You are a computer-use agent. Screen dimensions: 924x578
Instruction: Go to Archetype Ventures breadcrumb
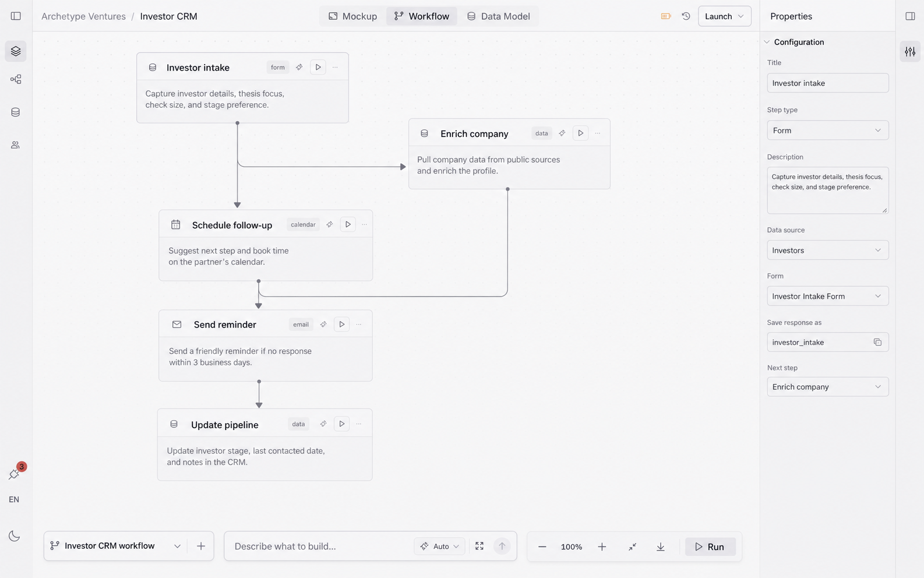coord(83,16)
